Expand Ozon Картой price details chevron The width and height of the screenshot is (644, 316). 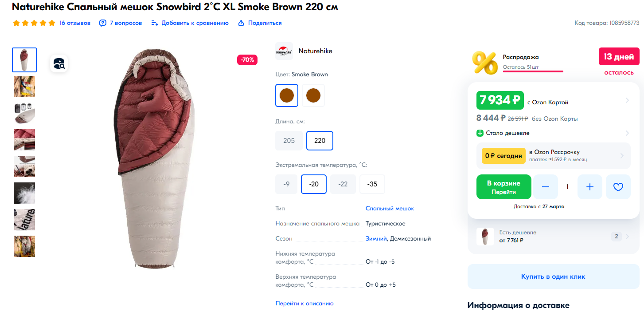pyautogui.click(x=627, y=100)
